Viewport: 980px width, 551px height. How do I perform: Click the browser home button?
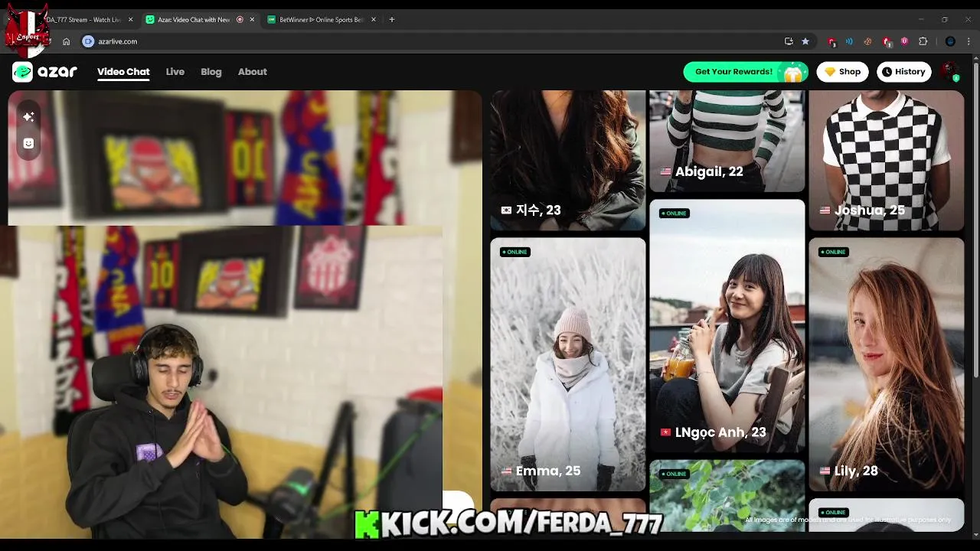coord(67,41)
